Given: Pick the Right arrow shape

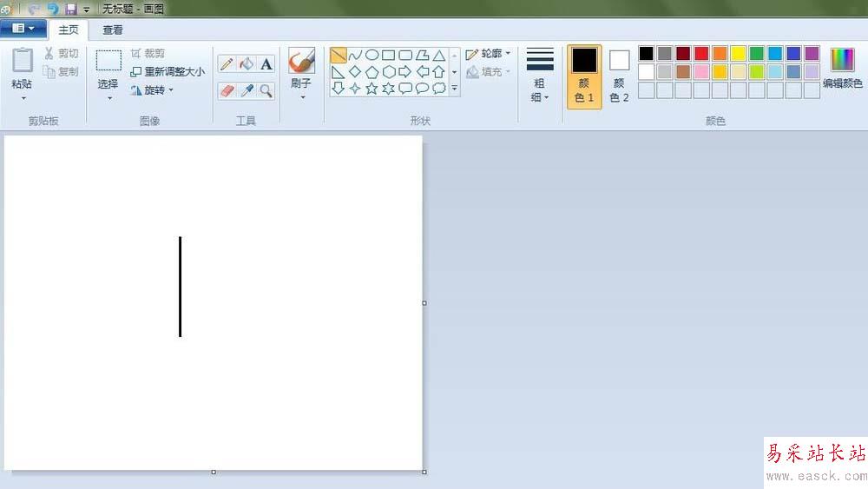Looking at the screenshot, I should tap(405, 71).
